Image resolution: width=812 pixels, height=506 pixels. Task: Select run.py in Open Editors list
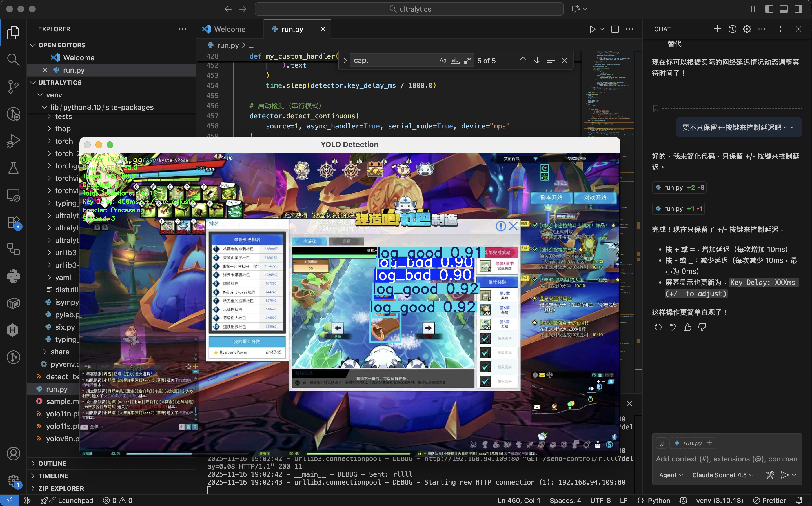[x=74, y=70]
